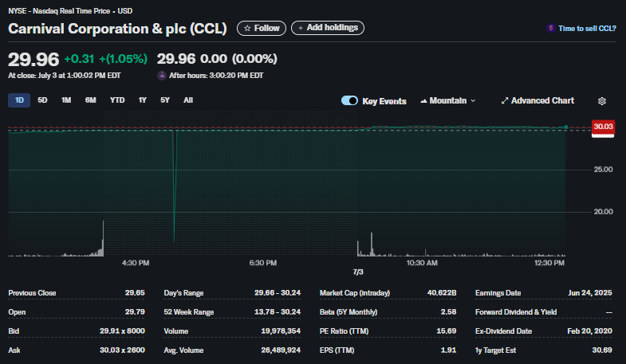The height and width of the screenshot is (364, 626).
Task: Click the 1y Target Est value 30.69
Action: point(602,350)
